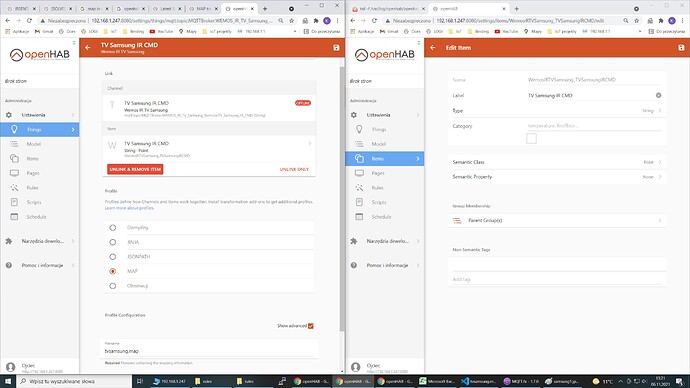690x388 pixels.
Task: Open MQTT.fx taskbar item
Action: coord(521,381)
